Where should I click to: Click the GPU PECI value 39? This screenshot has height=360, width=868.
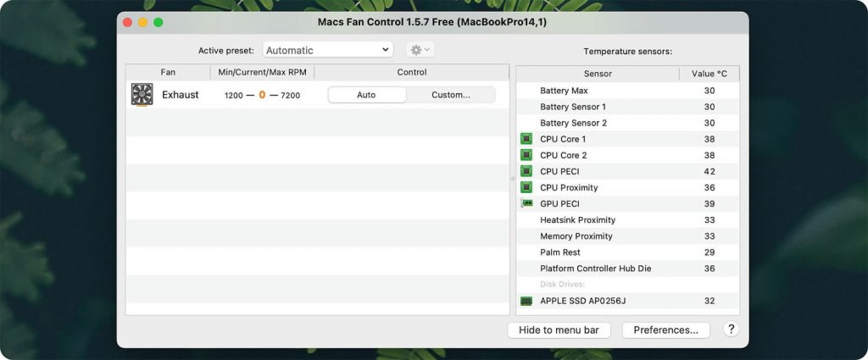pyautogui.click(x=709, y=203)
